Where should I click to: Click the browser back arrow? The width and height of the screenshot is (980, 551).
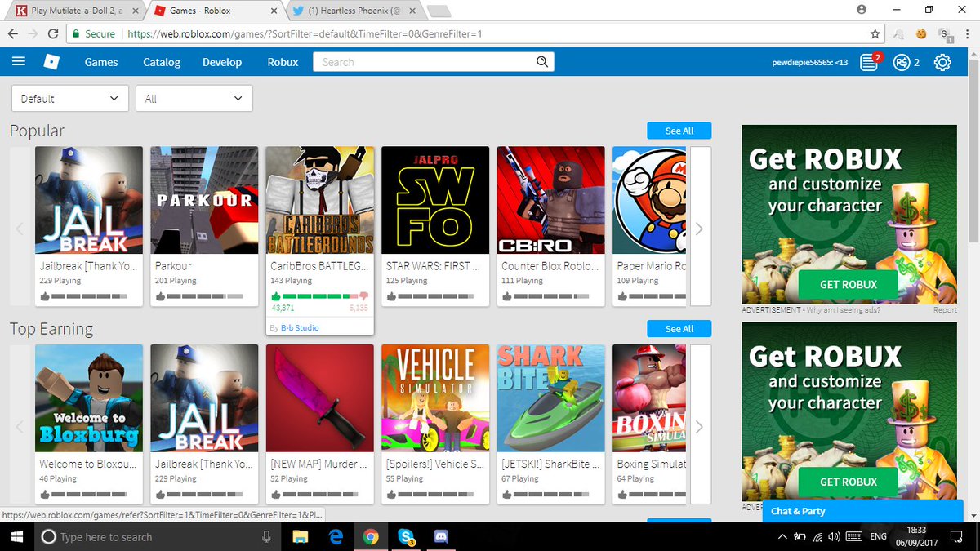point(12,34)
